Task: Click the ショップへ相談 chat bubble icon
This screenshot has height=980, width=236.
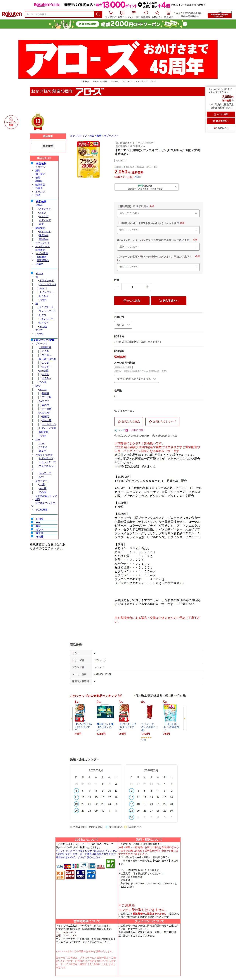Action: 11,122
